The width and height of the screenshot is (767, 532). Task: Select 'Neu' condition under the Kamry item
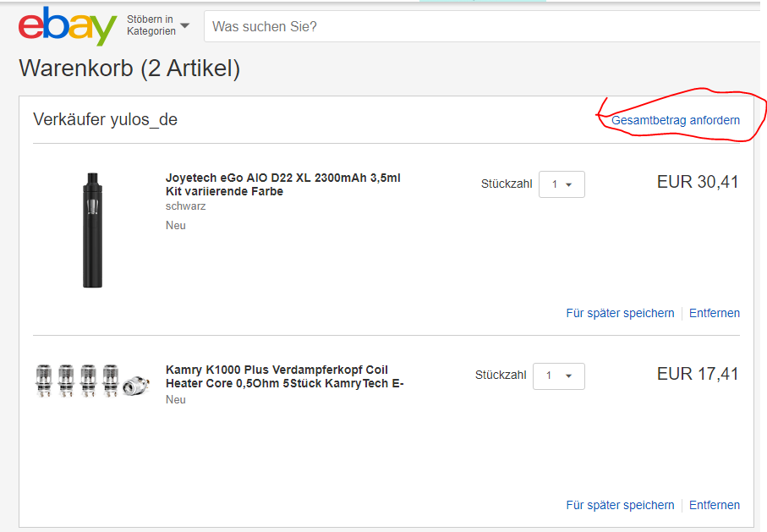tap(176, 400)
